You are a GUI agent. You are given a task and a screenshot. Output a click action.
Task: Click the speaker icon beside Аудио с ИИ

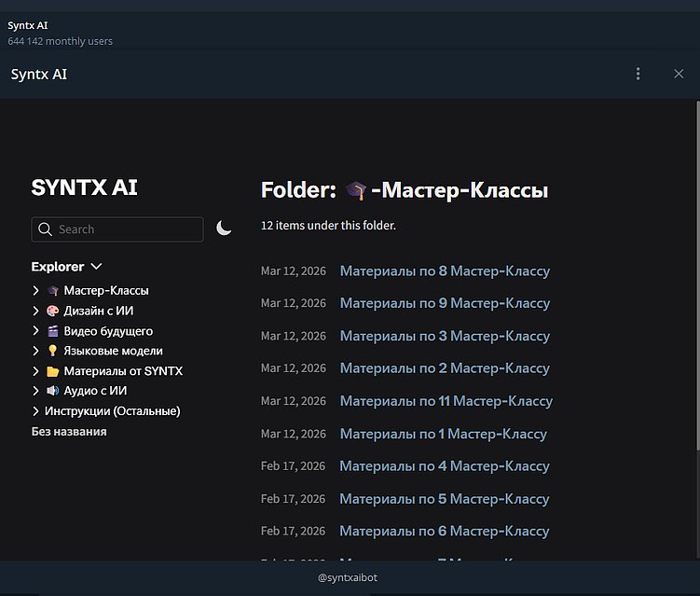tap(53, 391)
